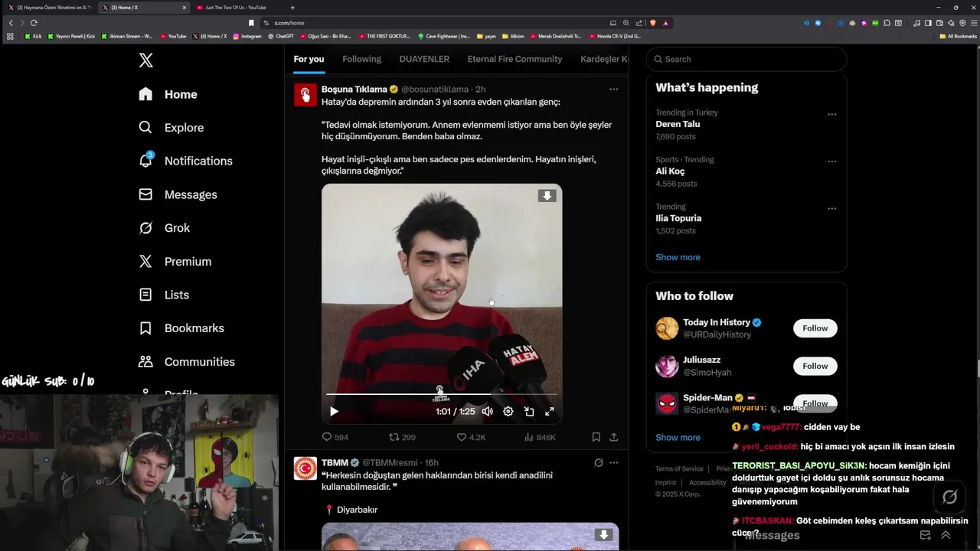Click the bookmark icon in address bar
980x551 pixels.
point(251,23)
